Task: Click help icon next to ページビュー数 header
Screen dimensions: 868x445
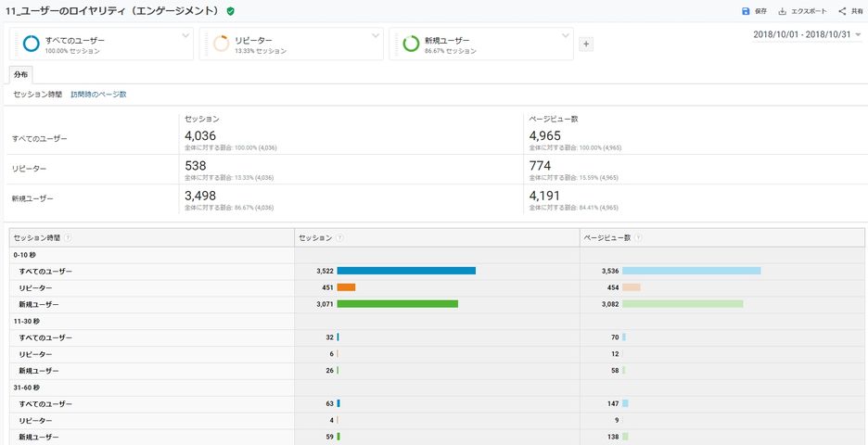Action: click(638, 237)
